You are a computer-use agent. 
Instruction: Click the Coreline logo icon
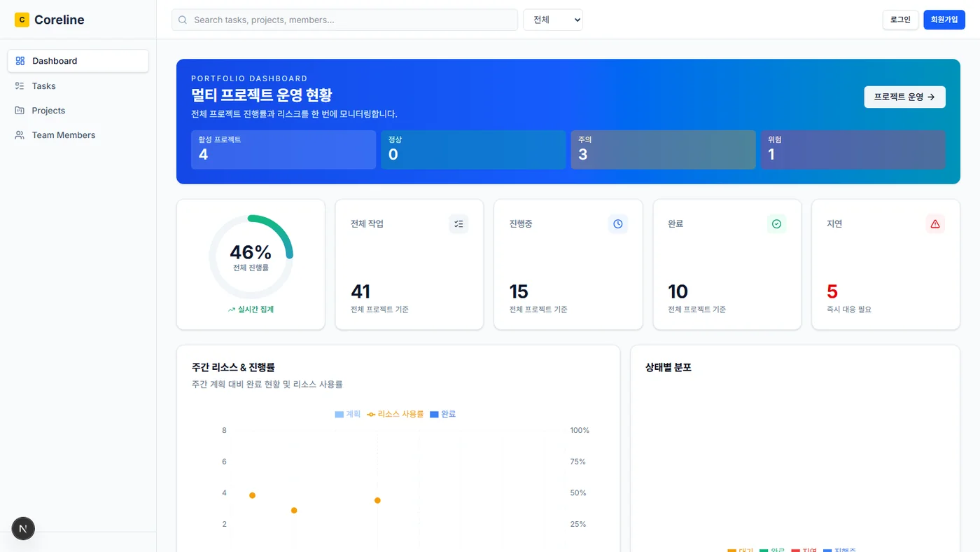(22, 20)
